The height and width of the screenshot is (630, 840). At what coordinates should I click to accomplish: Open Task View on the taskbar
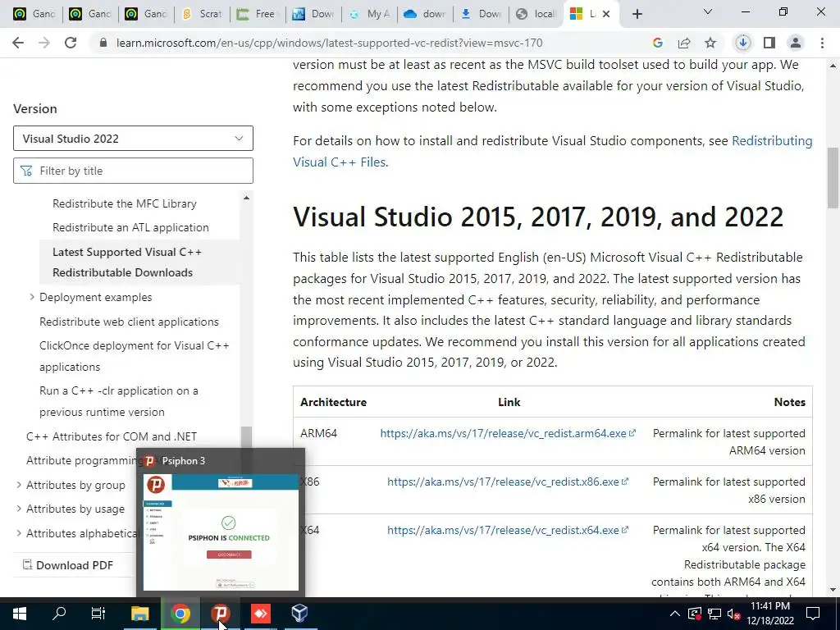[98, 614]
